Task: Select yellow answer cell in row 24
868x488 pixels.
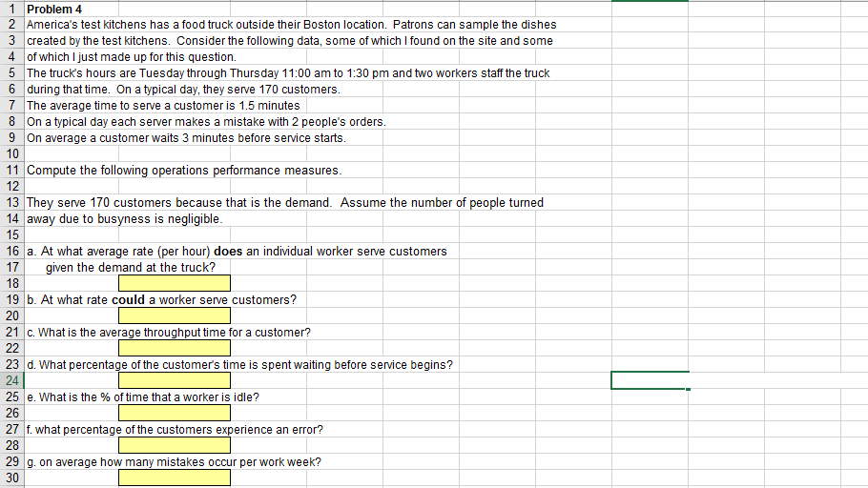Action: point(175,380)
